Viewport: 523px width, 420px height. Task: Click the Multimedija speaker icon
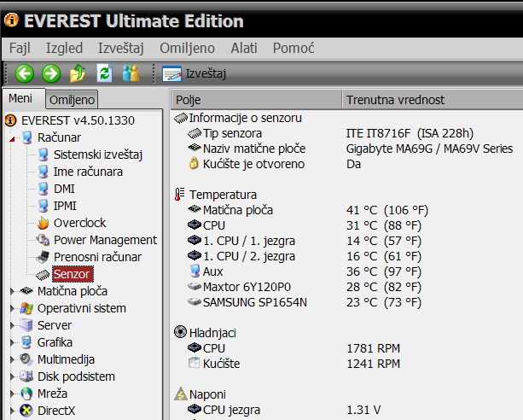(x=26, y=359)
